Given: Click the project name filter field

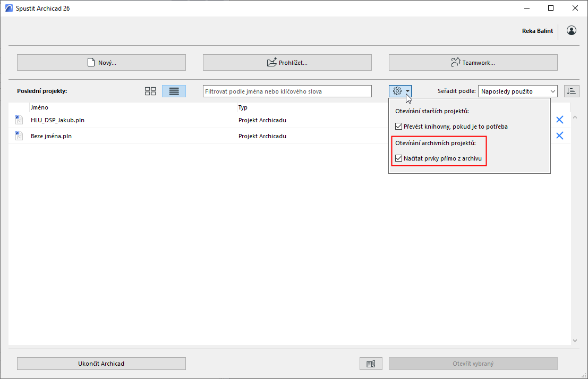Looking at the screenshot, I should pos(287,90).
